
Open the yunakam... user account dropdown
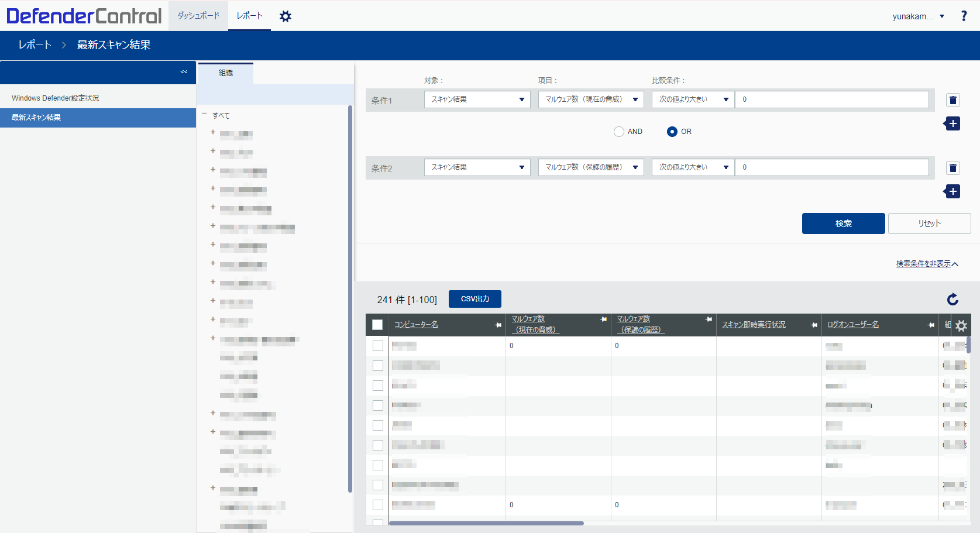(918, 16)
